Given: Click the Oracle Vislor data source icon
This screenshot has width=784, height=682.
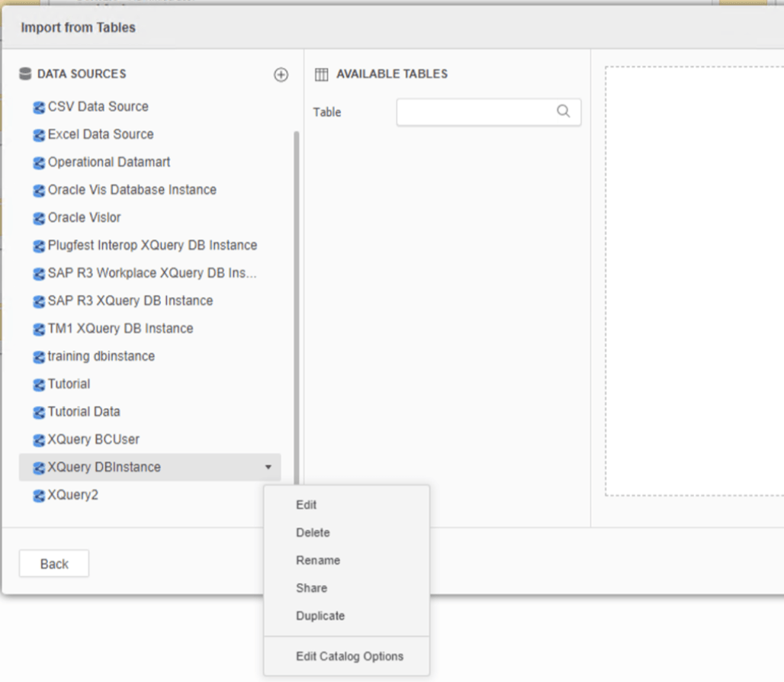Looking at the screenshot, I should [x=39, y=218].
